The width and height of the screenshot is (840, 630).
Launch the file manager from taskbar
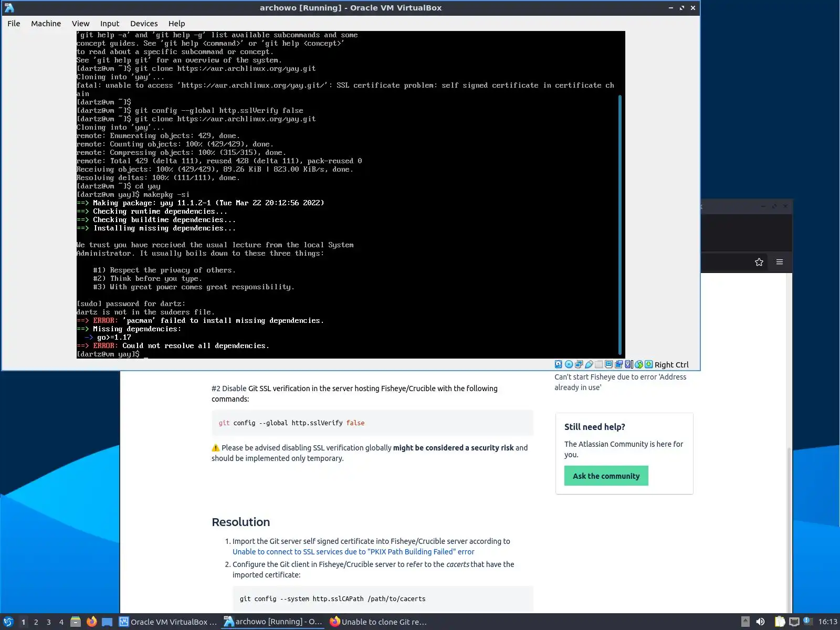point(76,622)
